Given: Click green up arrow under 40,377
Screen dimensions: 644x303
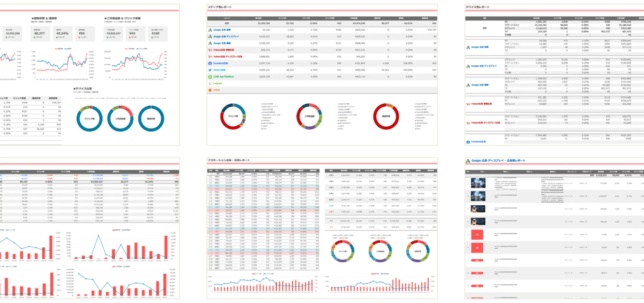Looking at the screenshot, I should pos(34,37).
